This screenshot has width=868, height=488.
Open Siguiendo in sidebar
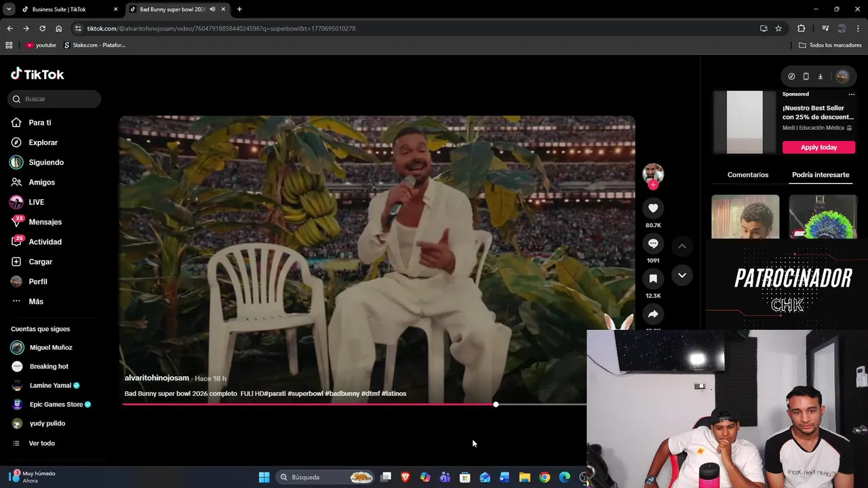click(x=46, y=163)
